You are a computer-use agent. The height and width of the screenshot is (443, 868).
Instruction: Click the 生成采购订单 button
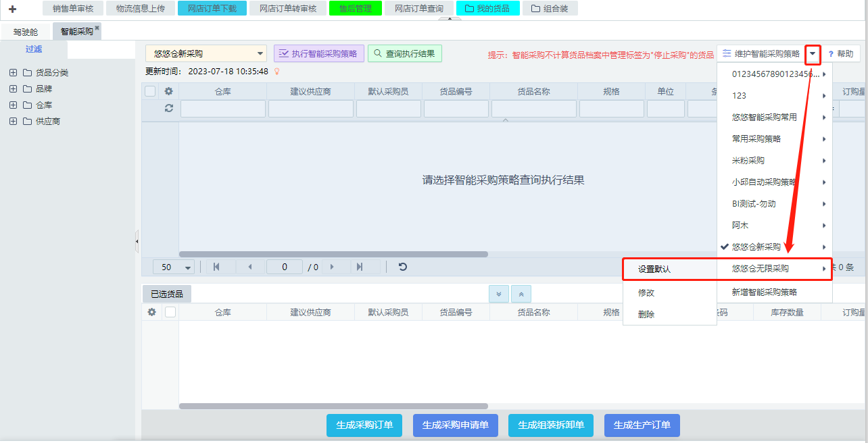364,425
